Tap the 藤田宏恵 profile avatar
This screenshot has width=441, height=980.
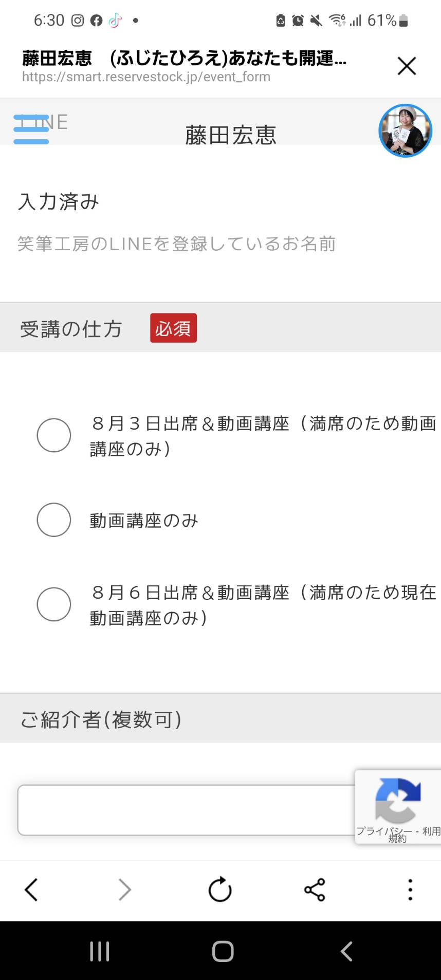point(405,131)
